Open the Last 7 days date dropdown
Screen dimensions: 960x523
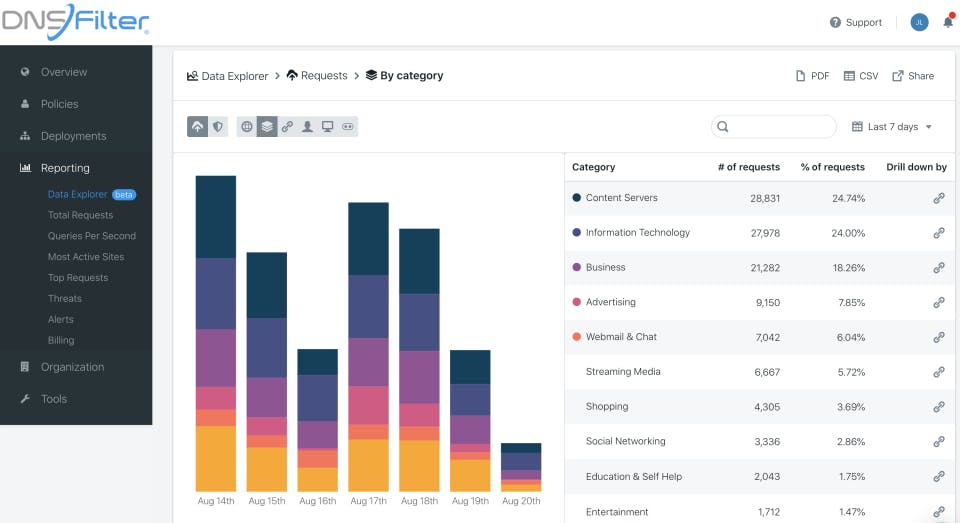(x=891, y=127)
